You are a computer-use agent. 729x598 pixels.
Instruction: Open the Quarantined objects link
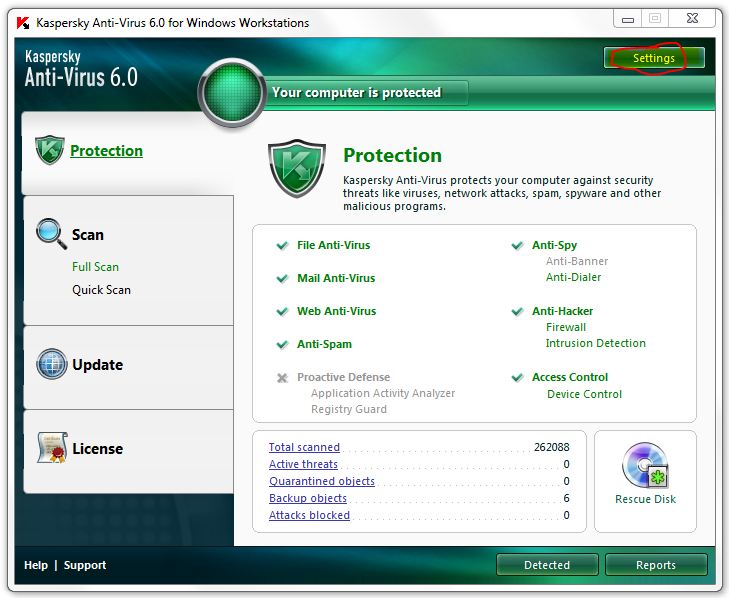322,481
